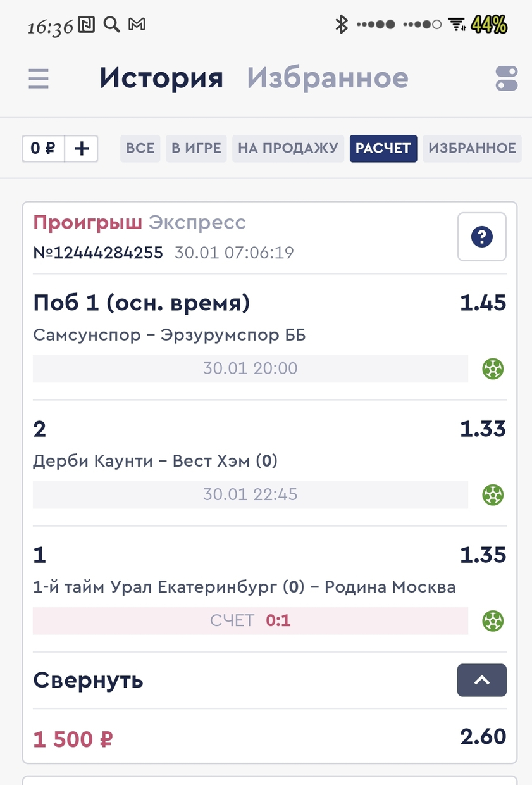532x785 pixels.
Task: Tap the Свернуть label to collapse bet
Action: tap(88, 681)
